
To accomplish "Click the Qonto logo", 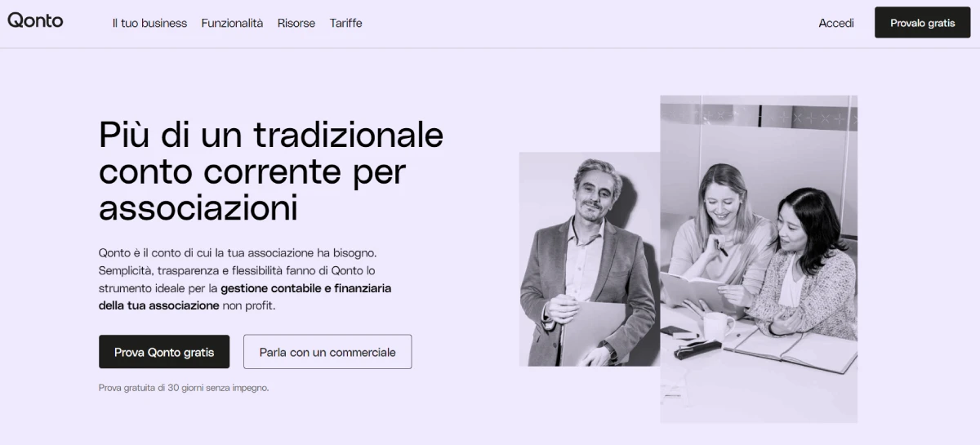I will 35,20.
